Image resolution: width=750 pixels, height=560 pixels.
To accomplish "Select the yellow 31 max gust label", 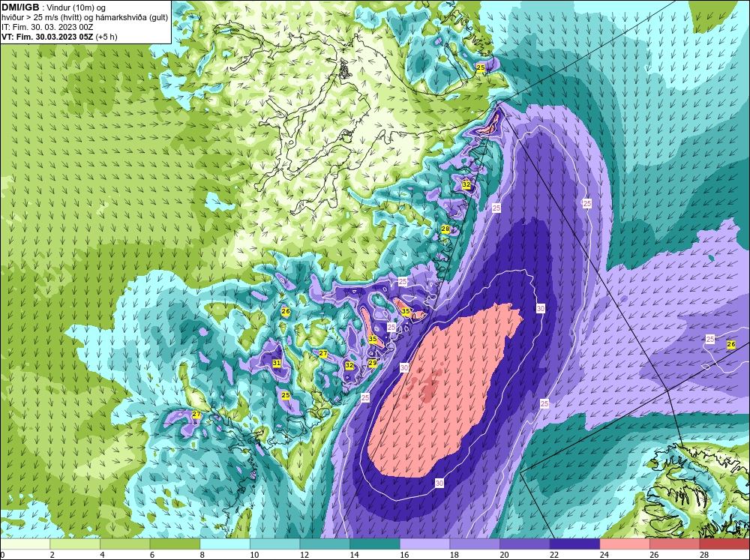I will 277,363.
